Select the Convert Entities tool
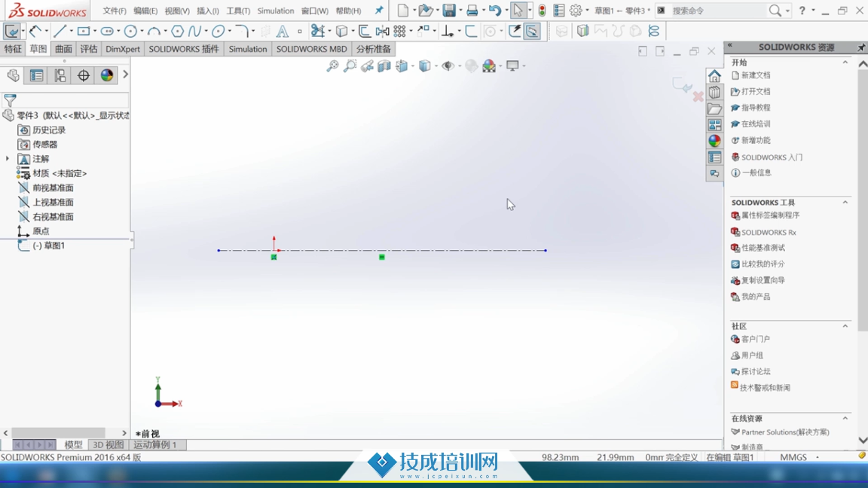The image size is (868, 488). tap(342, 31)
